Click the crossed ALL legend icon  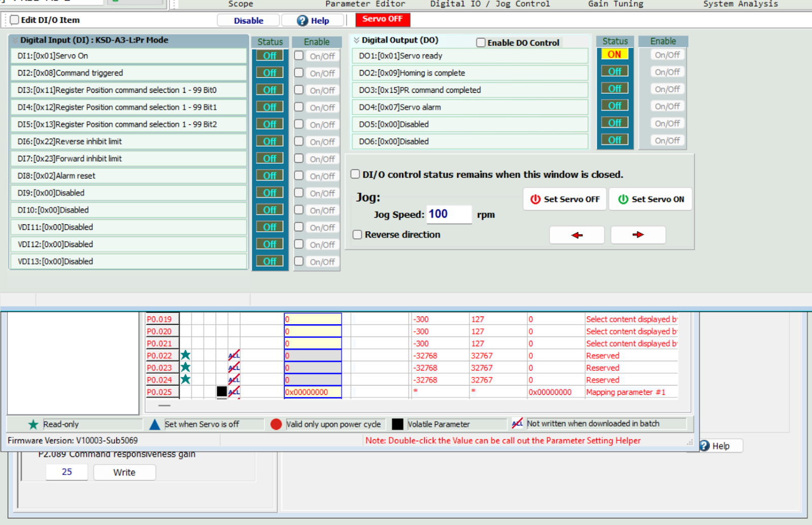click(x=517, y=423)
